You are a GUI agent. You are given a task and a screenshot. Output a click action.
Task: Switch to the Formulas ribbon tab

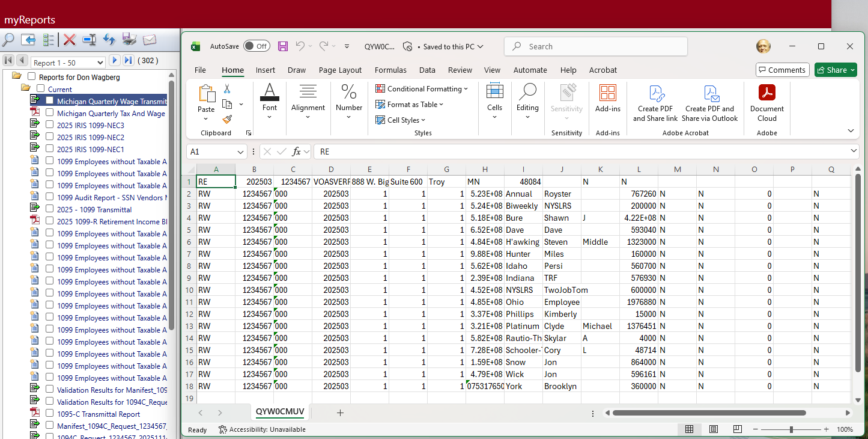[390, 70]
